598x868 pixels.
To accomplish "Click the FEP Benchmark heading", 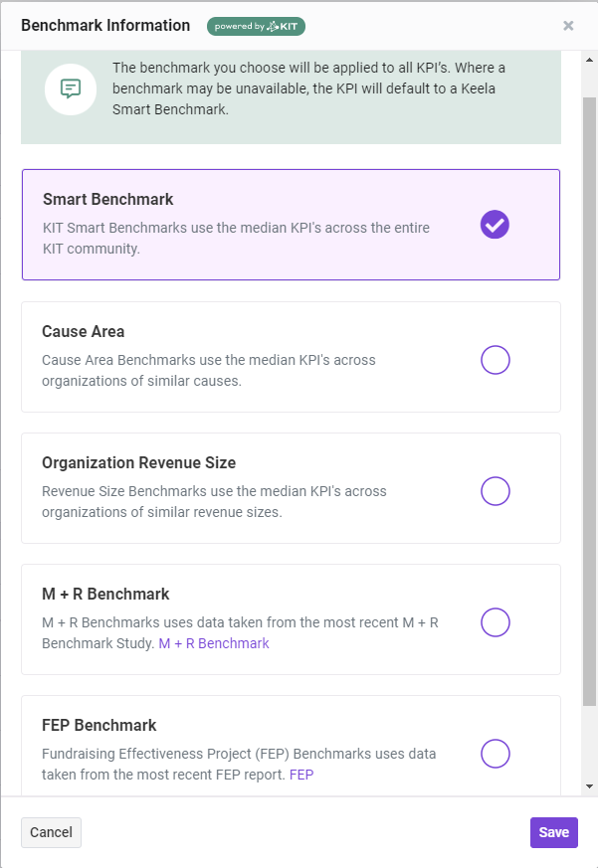I will pos(100,725).
